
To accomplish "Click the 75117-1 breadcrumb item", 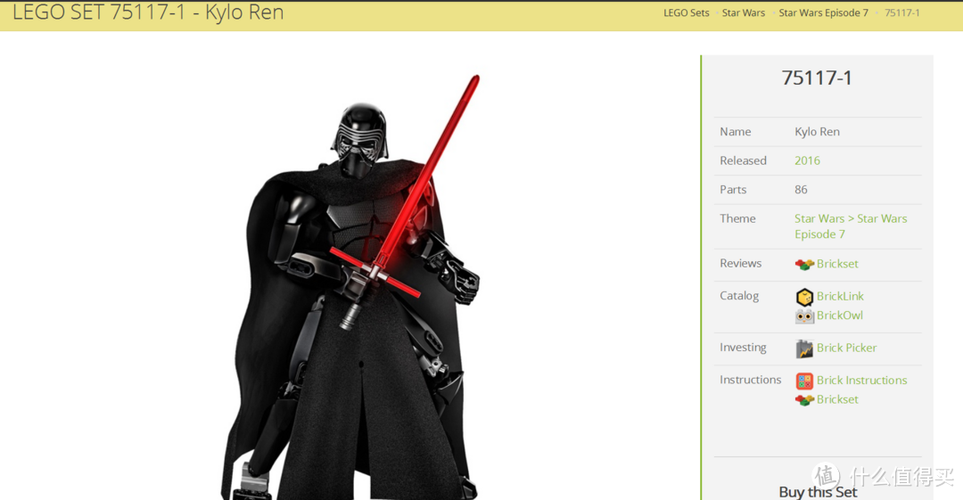I will [x=902, y=13].
